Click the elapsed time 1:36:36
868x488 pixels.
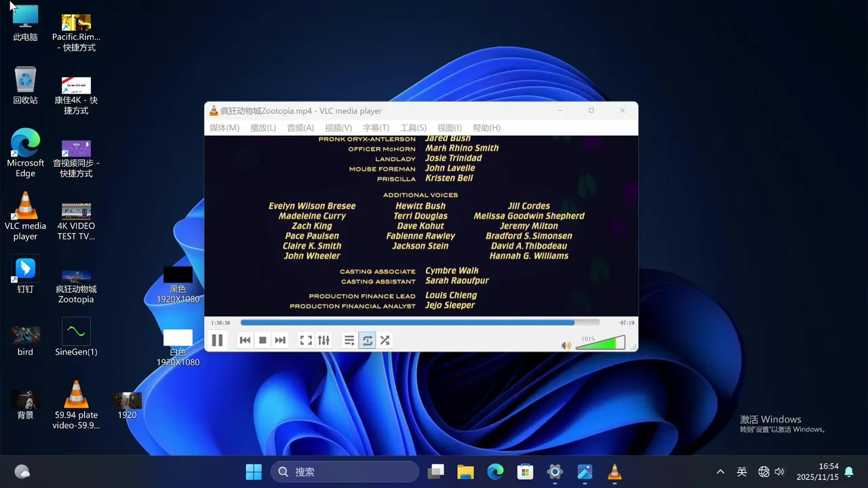tap(220, 323)
